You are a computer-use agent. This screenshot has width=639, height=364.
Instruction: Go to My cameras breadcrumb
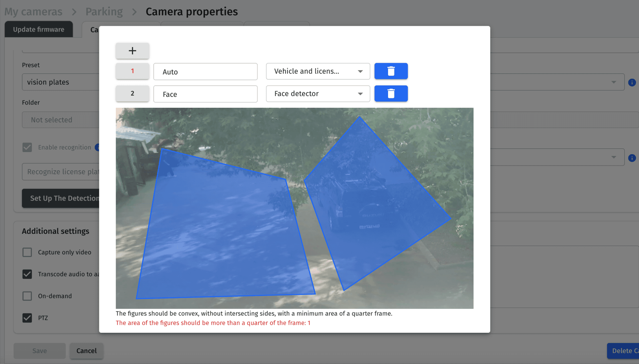click(x=33, y=12)
